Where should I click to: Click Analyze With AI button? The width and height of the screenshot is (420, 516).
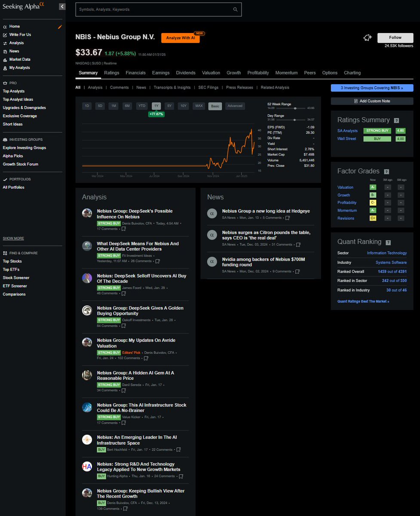pyautogui.click(x=181, y=38)
